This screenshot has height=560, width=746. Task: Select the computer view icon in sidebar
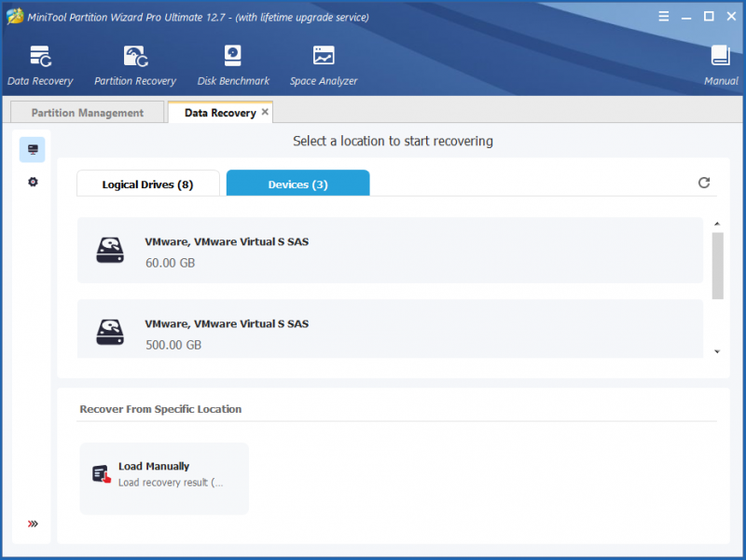click(x=33, y=150)
